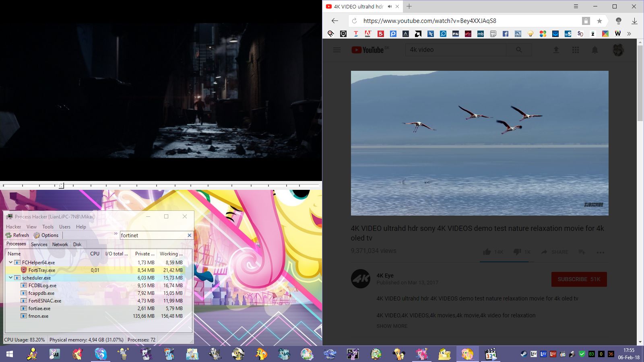Click the browser address bar URL
644x362 pixels.
429,21
